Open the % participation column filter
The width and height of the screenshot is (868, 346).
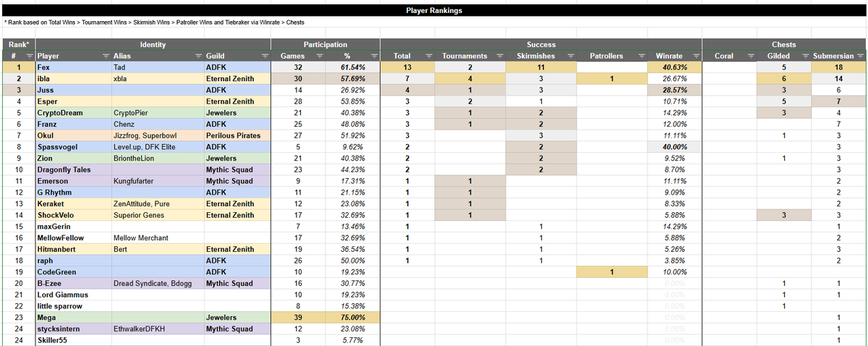374,56
